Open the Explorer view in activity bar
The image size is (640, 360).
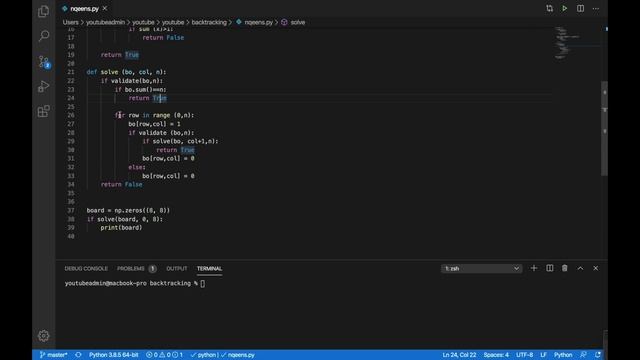pyautogui.click(x=43, y=11)
